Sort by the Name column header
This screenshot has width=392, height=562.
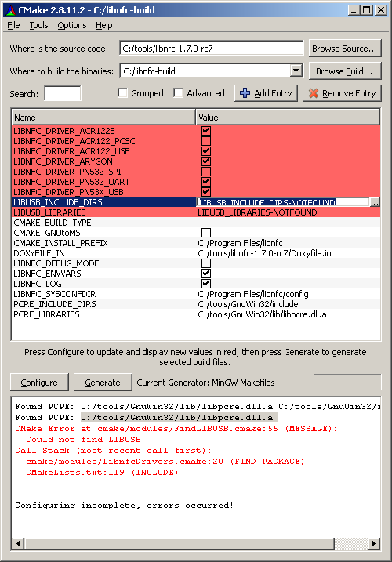click(103, 118)
